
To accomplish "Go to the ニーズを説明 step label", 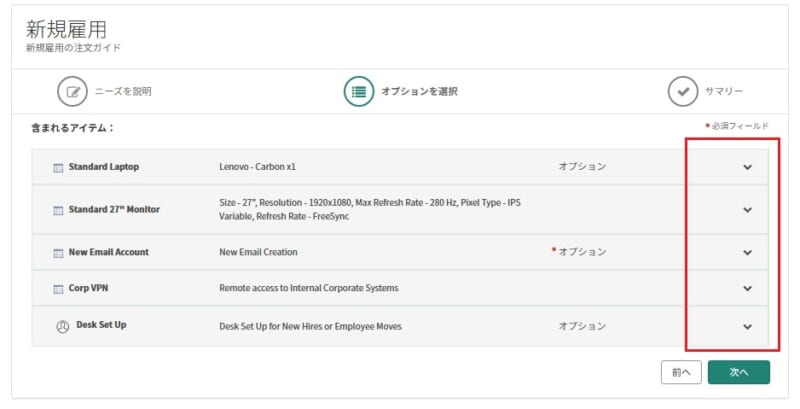I will pos(123,91).
